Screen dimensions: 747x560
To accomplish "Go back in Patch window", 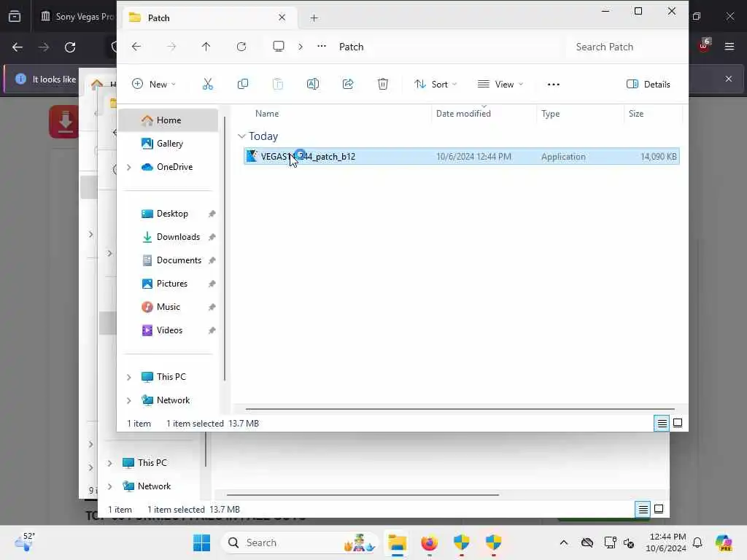I will (136, 47).
